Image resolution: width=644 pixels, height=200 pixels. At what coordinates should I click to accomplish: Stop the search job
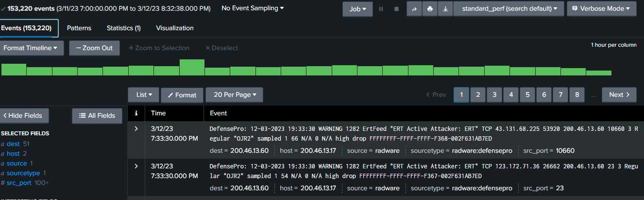396,9
